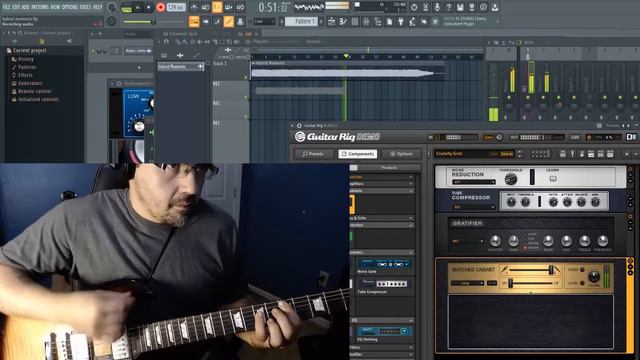Open the PATTERNS menu
640x360 pixels.
[x=40, y=7]
